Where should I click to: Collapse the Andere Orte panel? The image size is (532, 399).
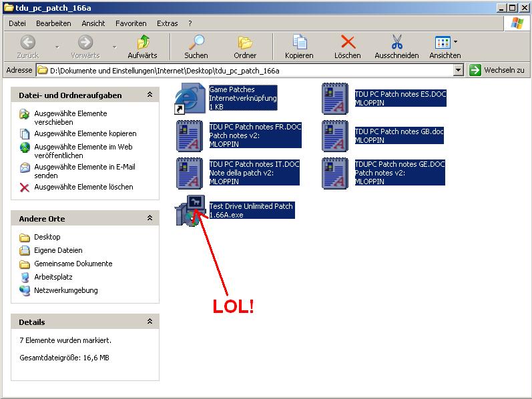pos(150,218)
